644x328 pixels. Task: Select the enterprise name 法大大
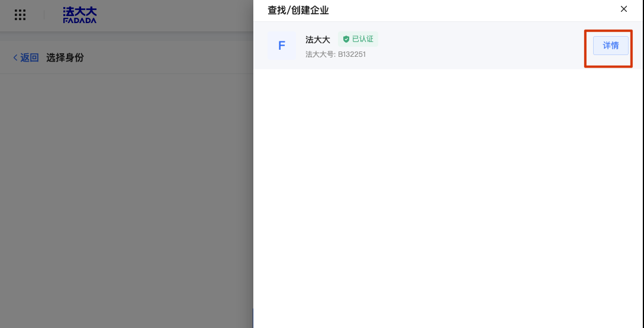(x=317, y=40)
